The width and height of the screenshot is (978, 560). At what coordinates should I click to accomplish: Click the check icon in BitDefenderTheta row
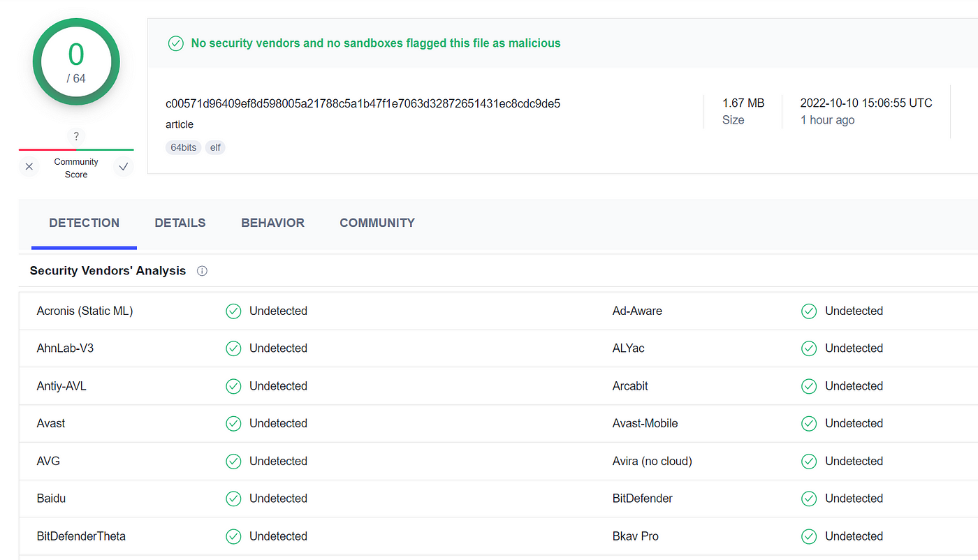(x=233, y=536)
